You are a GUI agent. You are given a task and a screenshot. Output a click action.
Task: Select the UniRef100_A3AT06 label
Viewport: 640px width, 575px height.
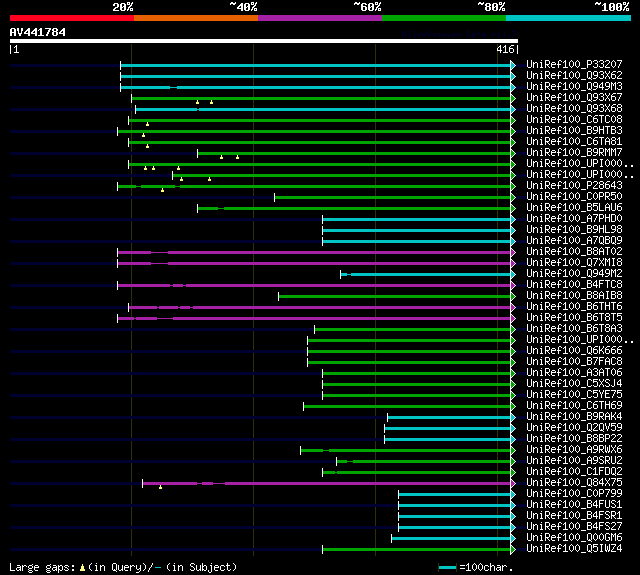pyautogui.click(x=574, y=373)
